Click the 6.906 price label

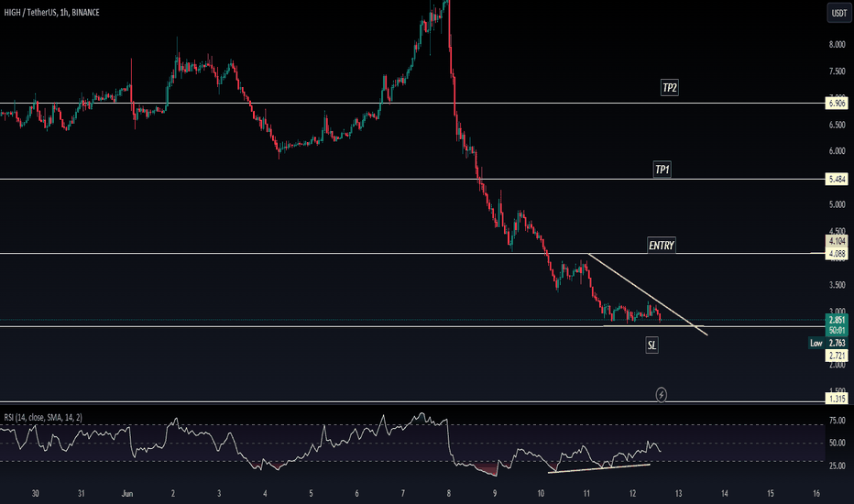click(837, 103)
